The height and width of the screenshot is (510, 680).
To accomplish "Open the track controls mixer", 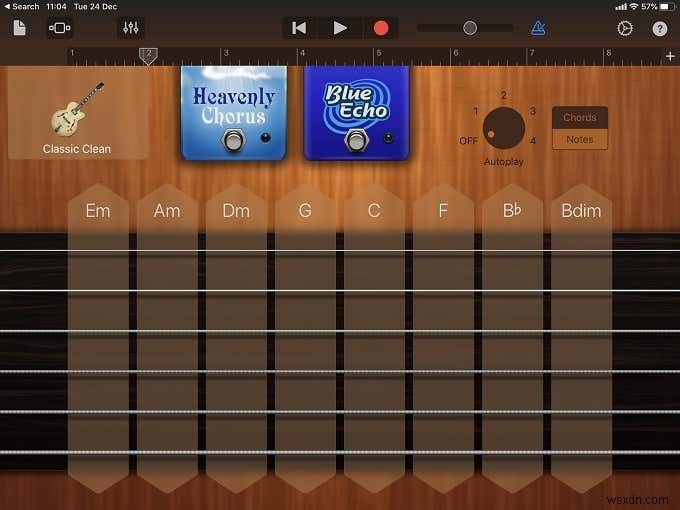I will click(131, 28).
